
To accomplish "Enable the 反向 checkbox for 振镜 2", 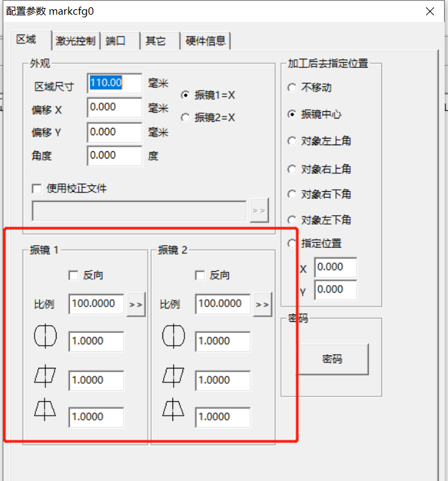I will pyautogui.click(x=200, y=275).
